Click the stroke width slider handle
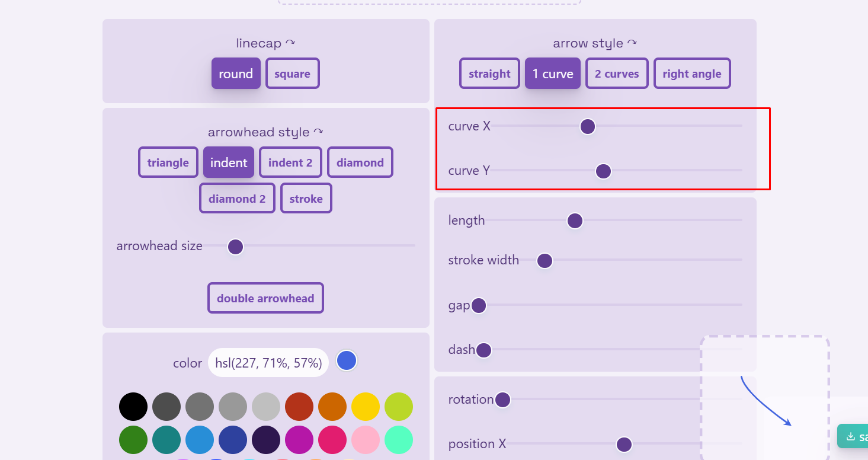This screenshot has width=868, height=460. coord(544,261)
